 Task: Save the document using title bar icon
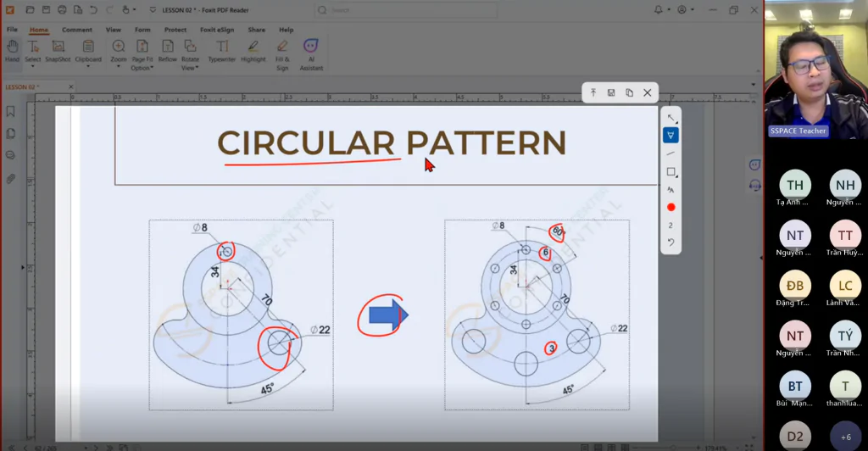(46, 10)
